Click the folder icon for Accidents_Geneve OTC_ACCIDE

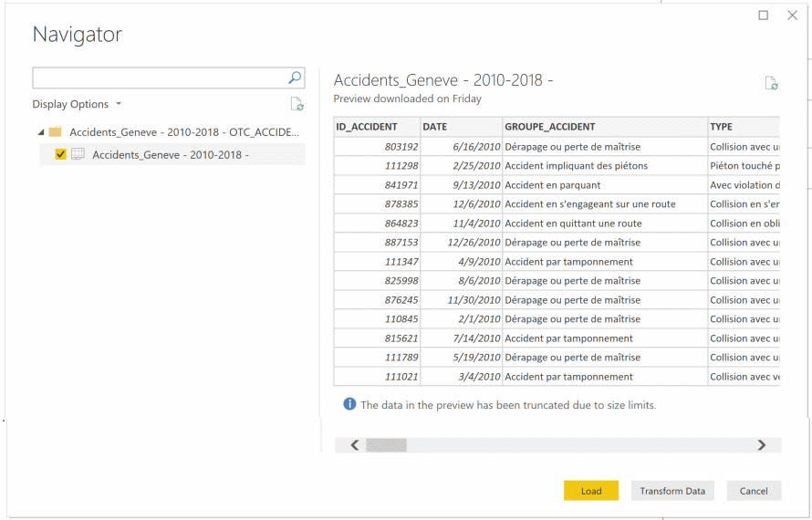pyautogui.click(x=55, y=131)
